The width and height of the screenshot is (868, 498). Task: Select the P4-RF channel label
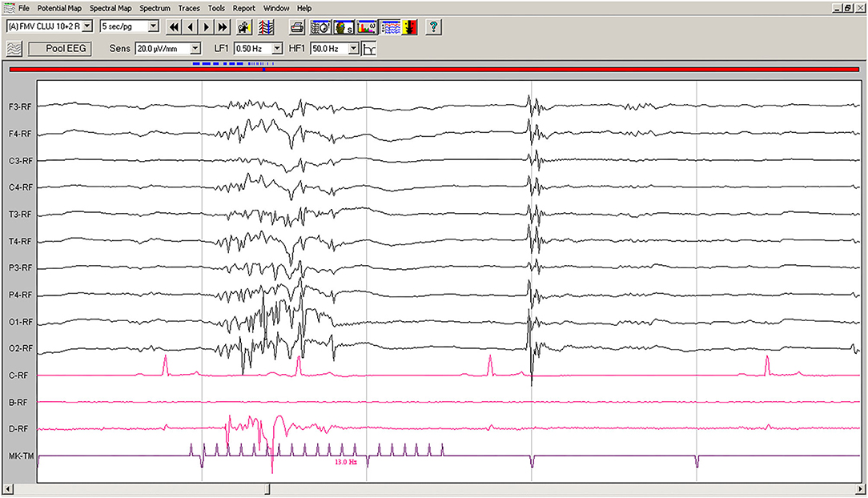click(x=21, y=295)
